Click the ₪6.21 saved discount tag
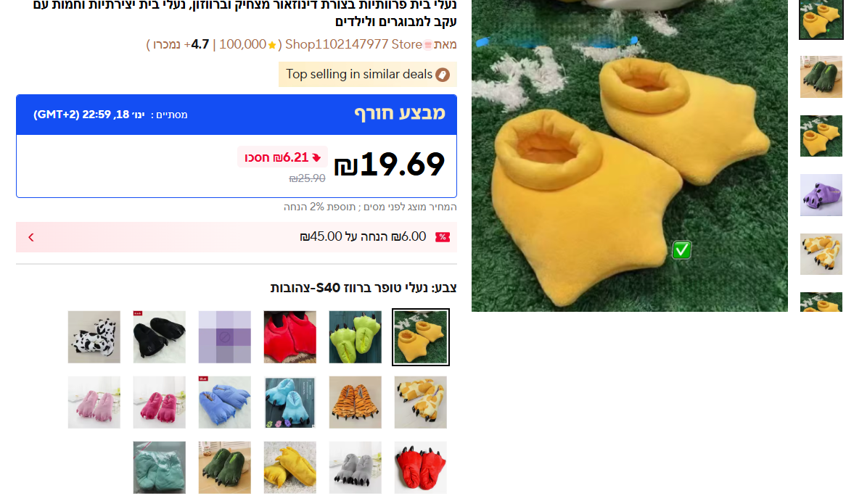Viewport: 846px width, 504px height. [283, 157]
